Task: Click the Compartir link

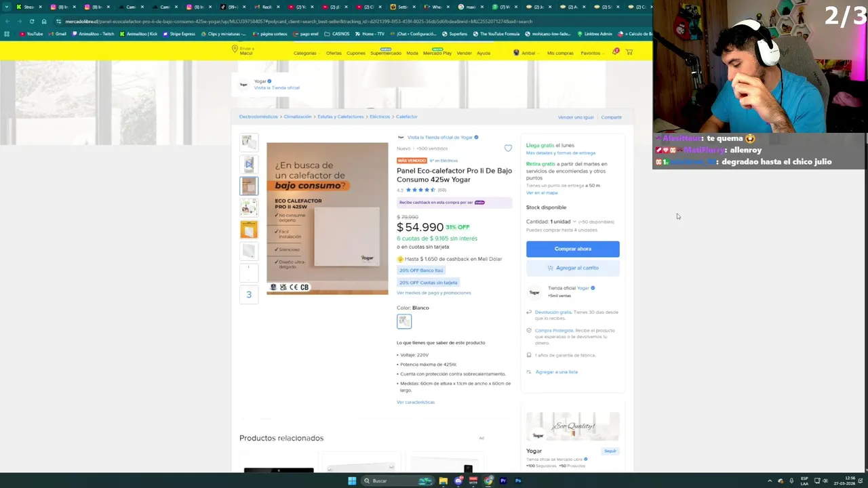Action: click(611, 117)
